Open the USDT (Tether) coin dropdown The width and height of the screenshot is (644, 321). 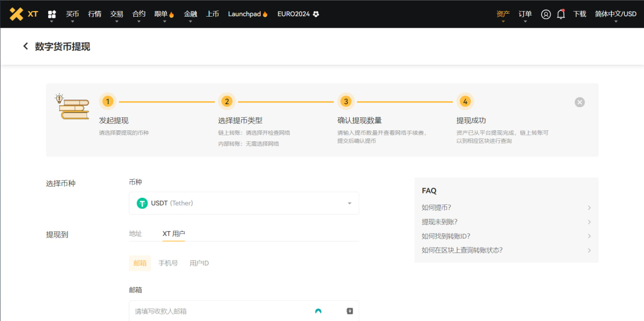[x=244, y=203]
